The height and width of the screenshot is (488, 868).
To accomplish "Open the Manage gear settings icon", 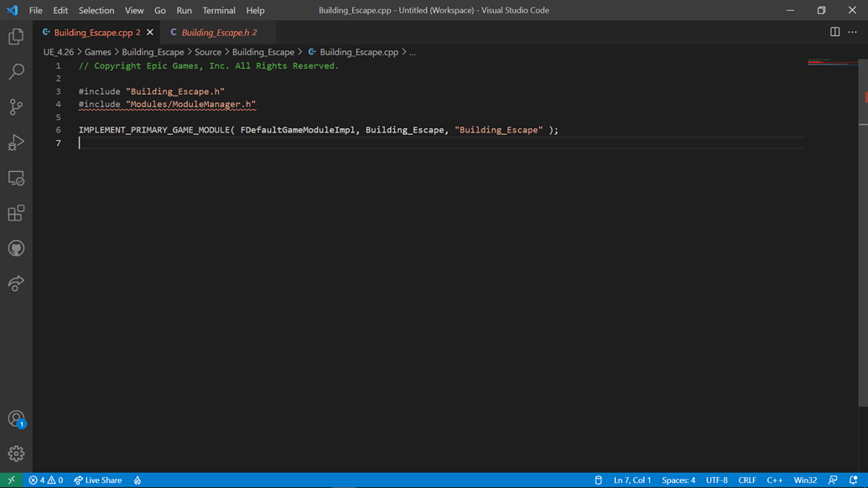I will (16, 454).
